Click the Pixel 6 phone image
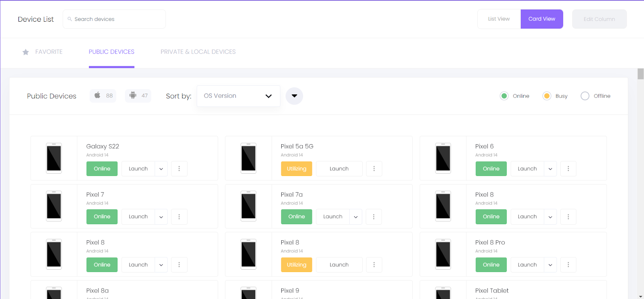The height and width of the screenshot is (299, 644). coord(443,158)
